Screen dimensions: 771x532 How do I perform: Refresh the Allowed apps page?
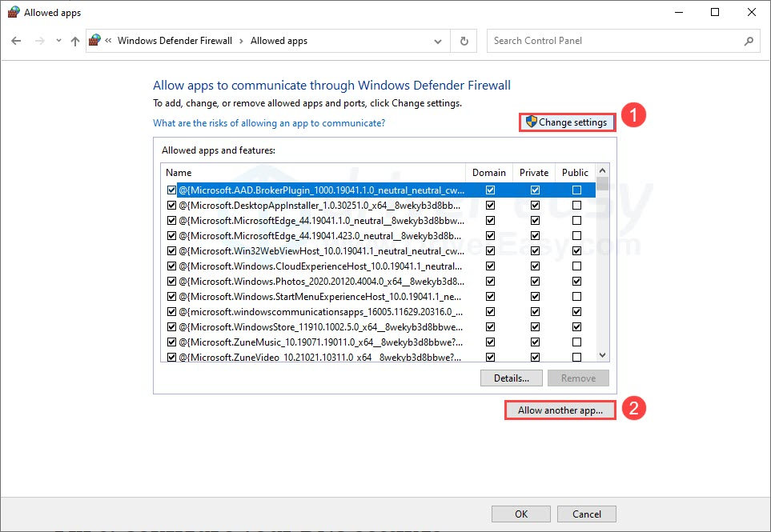coord(464,41)
